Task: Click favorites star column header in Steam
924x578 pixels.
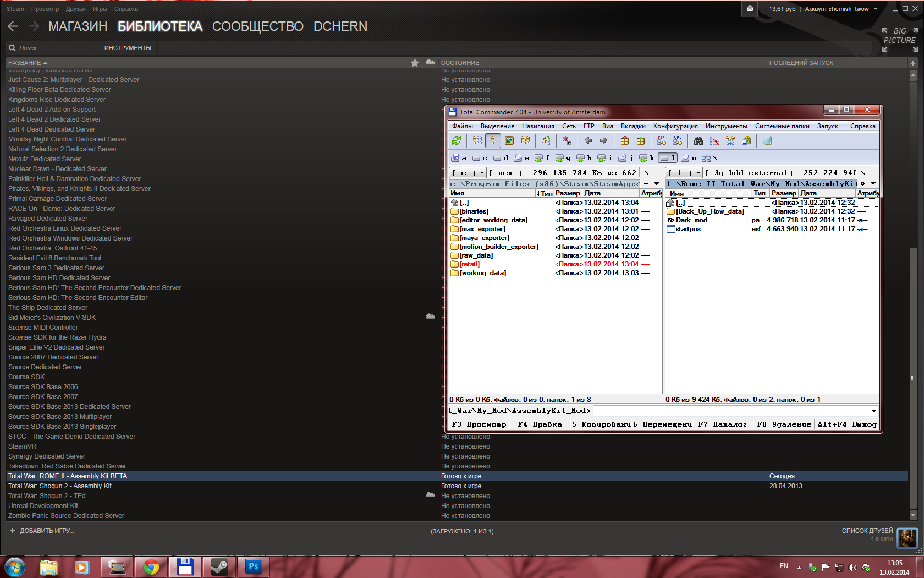Action: click(x=415, y=63)
